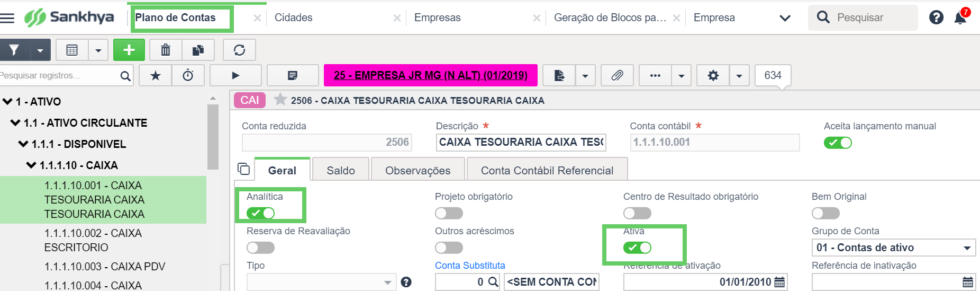The width and height of the screenshot is (980, 291).
Task: Click the refresh icon in toolbar
Action: (x=239, y=50)
